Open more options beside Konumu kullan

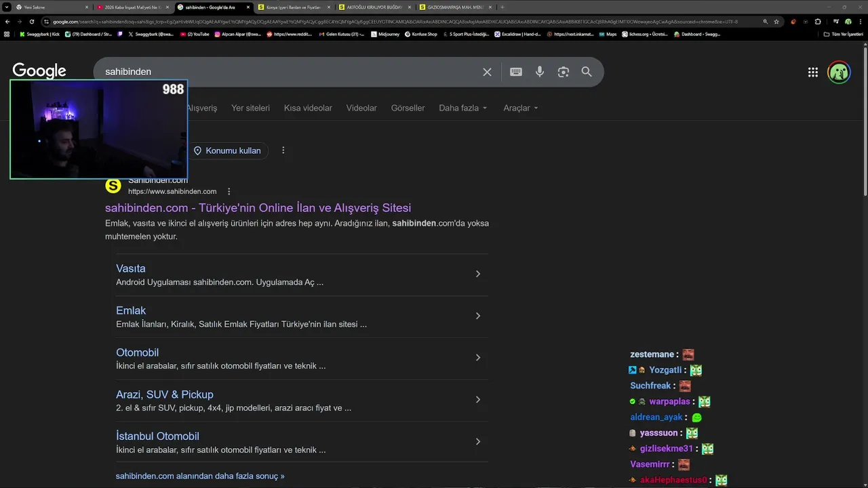pyautogui.click(x=283, y=150)
